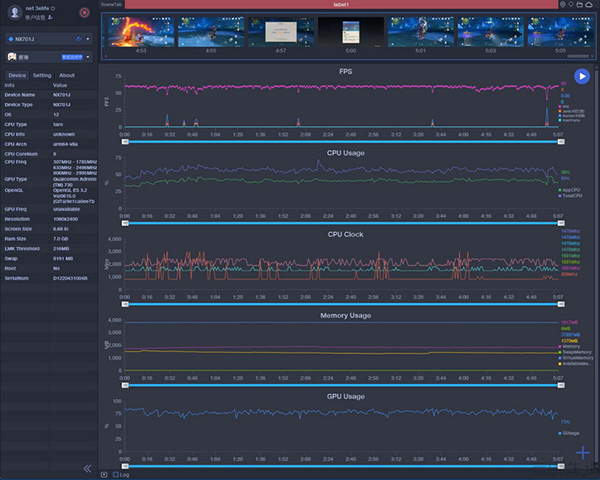
Task: Click the label1 red bar
Action: 340,5
